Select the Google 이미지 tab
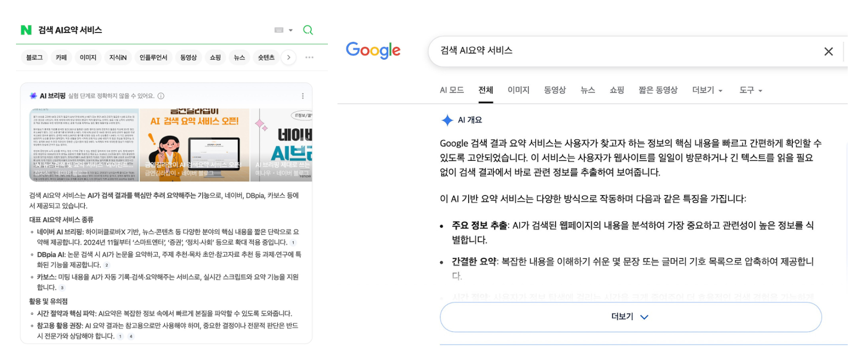 tap(518, 90)
